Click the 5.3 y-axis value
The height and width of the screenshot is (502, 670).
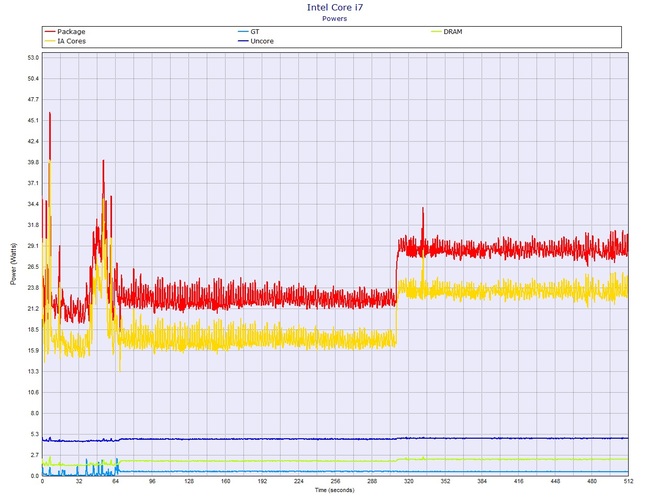(35, 434)
